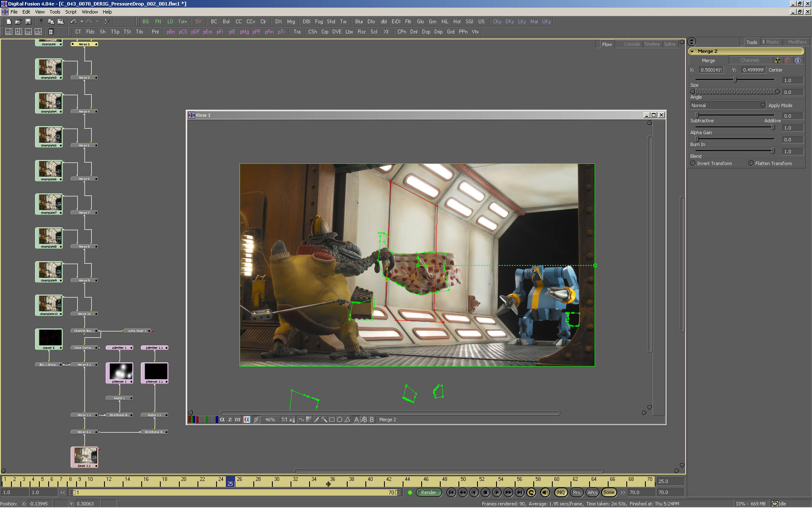Click the stop playback button
Screen dimensions: 812x508
point(486,492)
